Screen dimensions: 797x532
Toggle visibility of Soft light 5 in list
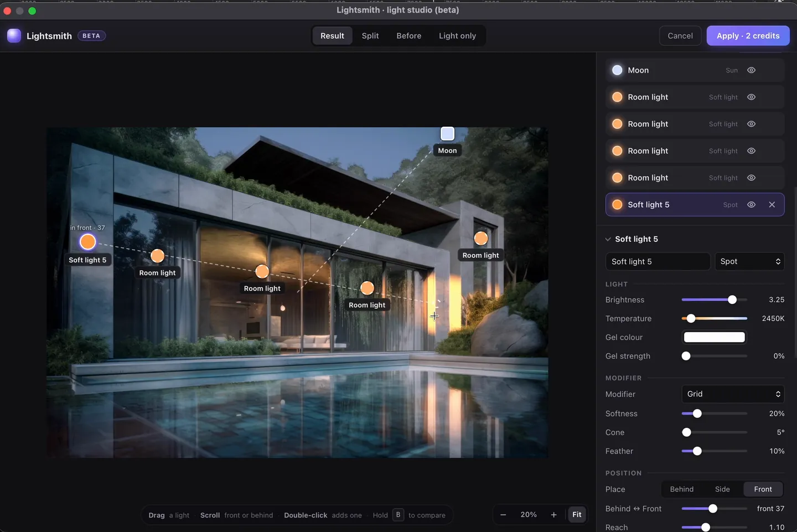(751, 205)
